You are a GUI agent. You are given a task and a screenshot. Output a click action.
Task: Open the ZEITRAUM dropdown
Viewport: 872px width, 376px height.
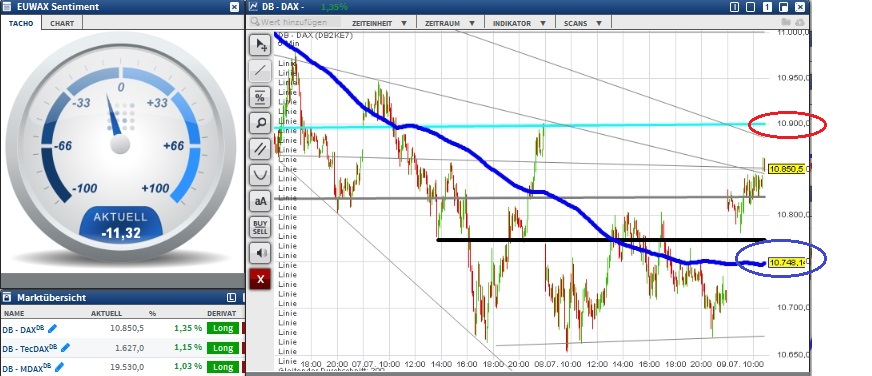click(450, 23)
